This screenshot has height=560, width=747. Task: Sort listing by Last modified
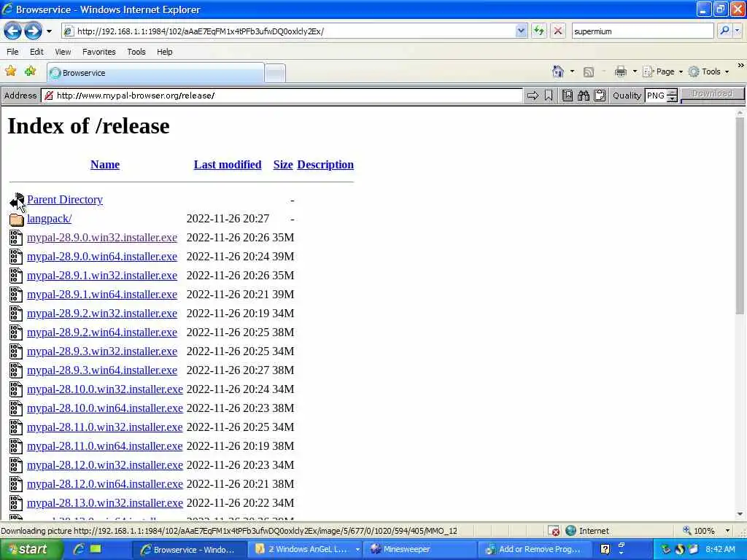(x=228, y=165)
